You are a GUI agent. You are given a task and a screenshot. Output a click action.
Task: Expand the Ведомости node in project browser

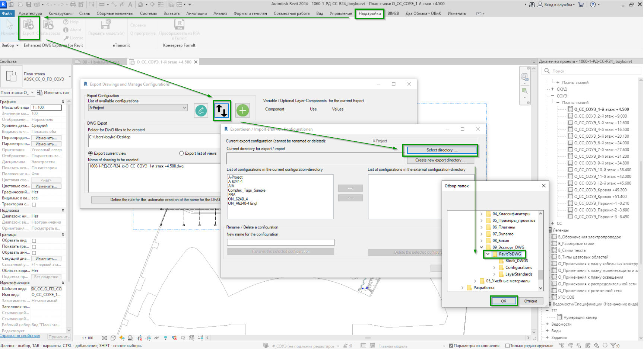coord(547,324)
